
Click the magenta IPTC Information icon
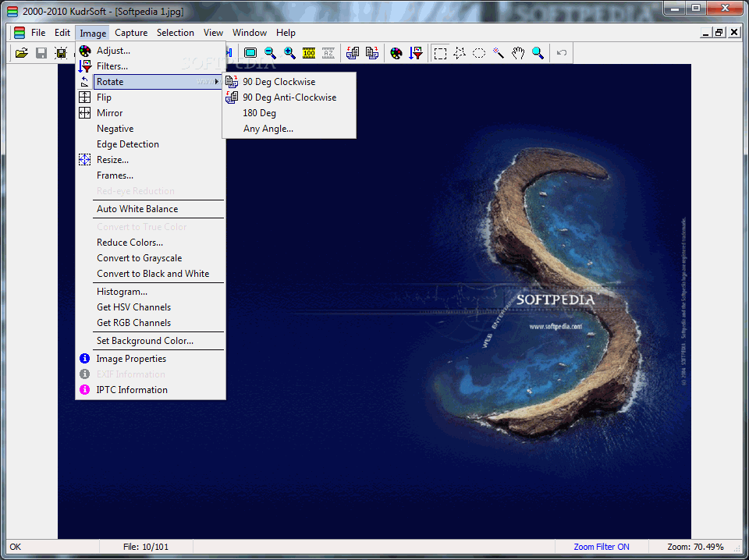(84, 389)
